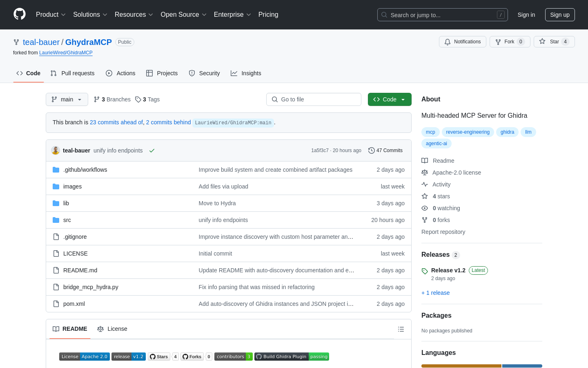Click Sign in
588x368 pixels.
pos(526,15)
